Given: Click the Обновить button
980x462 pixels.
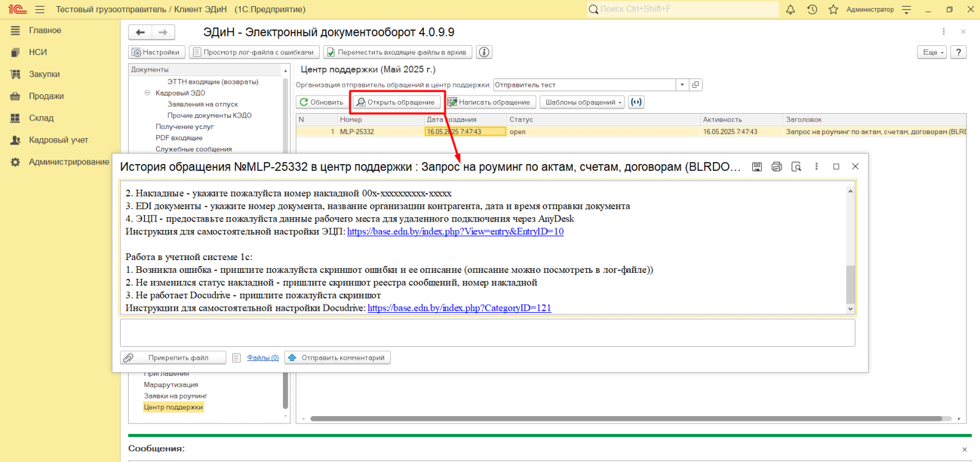Looking at the screenshot, I should click(322, 102).
